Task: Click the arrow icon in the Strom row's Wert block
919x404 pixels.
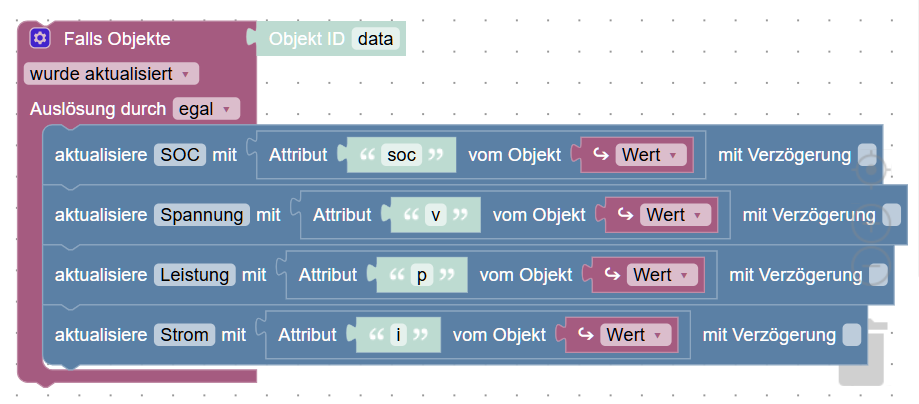Action: (x=580, y=335)
